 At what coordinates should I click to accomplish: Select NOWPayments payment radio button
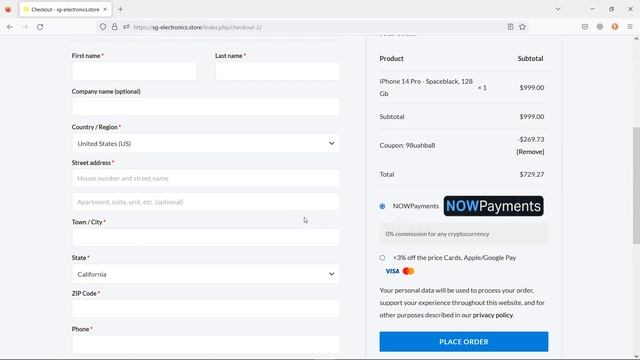point(382,206)
